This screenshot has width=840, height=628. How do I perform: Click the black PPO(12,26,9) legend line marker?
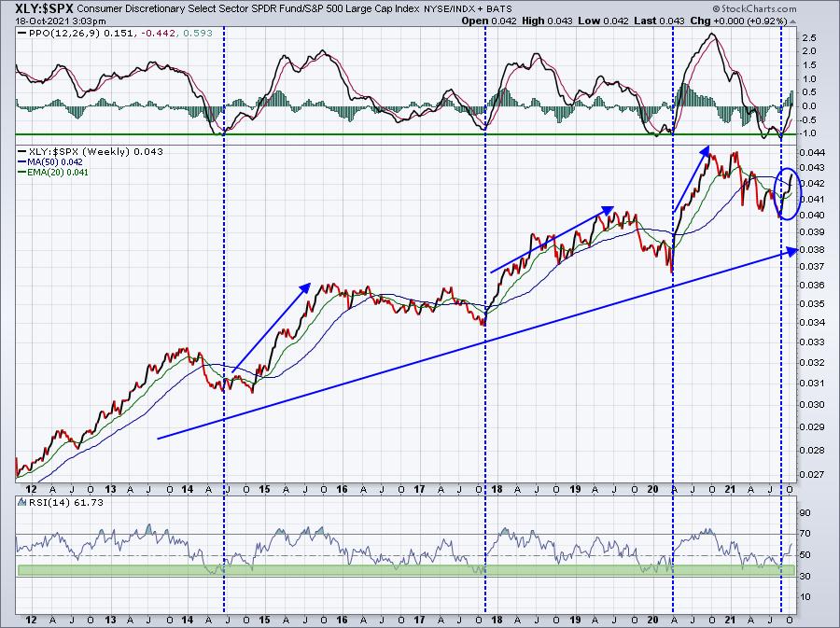(x=22, y=34)
